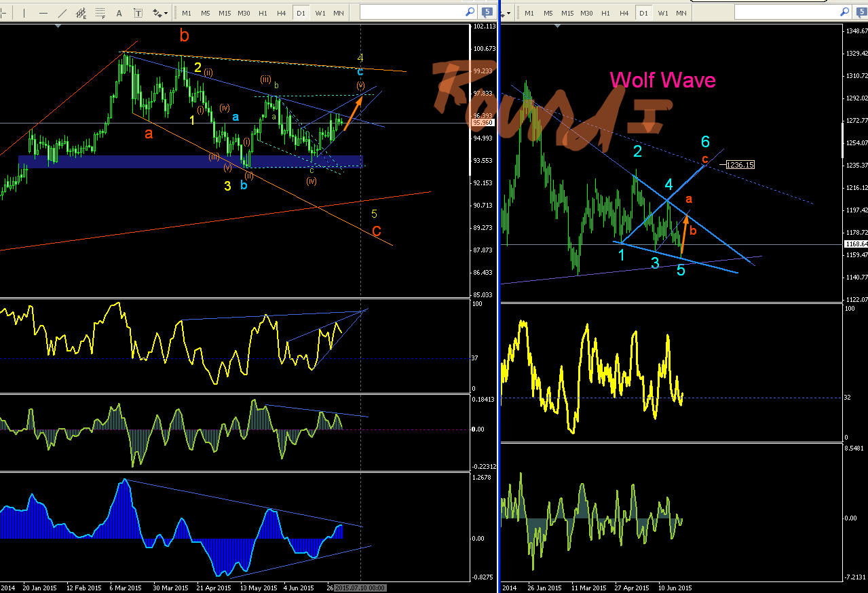
Task: Select the equidistant channel tool
Action: point(81,13)
